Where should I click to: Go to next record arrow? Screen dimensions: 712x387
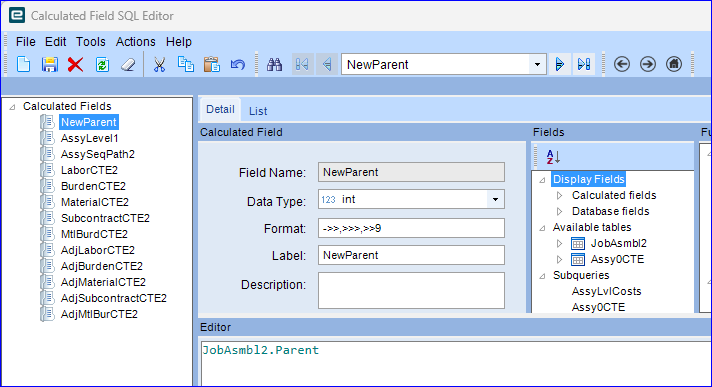pyautogui.click(x=559, y=64)
